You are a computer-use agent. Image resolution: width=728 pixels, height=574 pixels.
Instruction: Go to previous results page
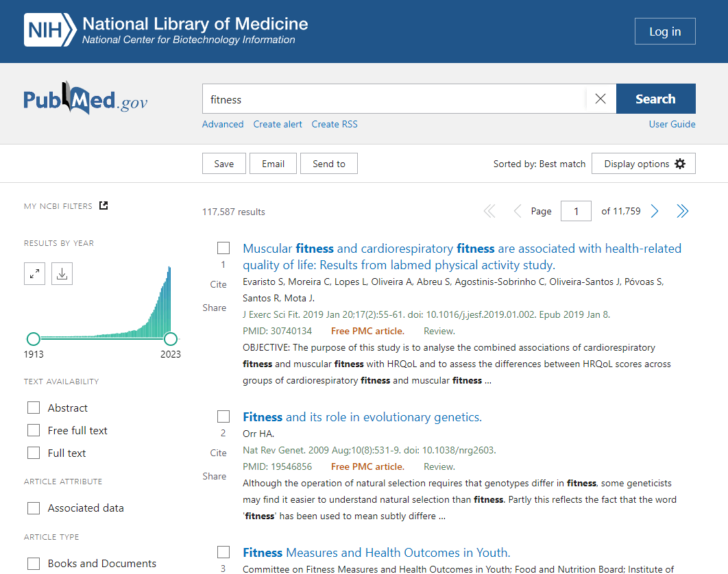pyautogui.click(x=518, y=212)
